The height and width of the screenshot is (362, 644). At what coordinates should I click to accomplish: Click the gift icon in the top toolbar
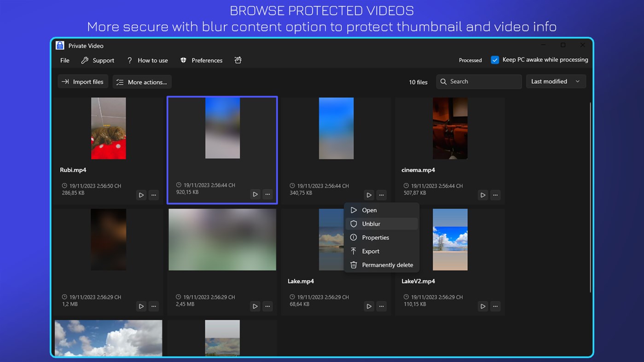coord(238,60)
